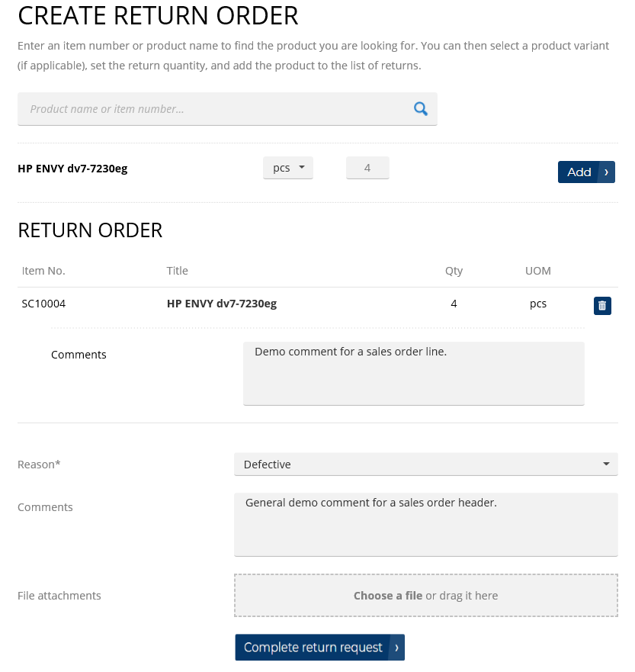Click the dropdown arrow next to Defective

(x=606, y=464)
